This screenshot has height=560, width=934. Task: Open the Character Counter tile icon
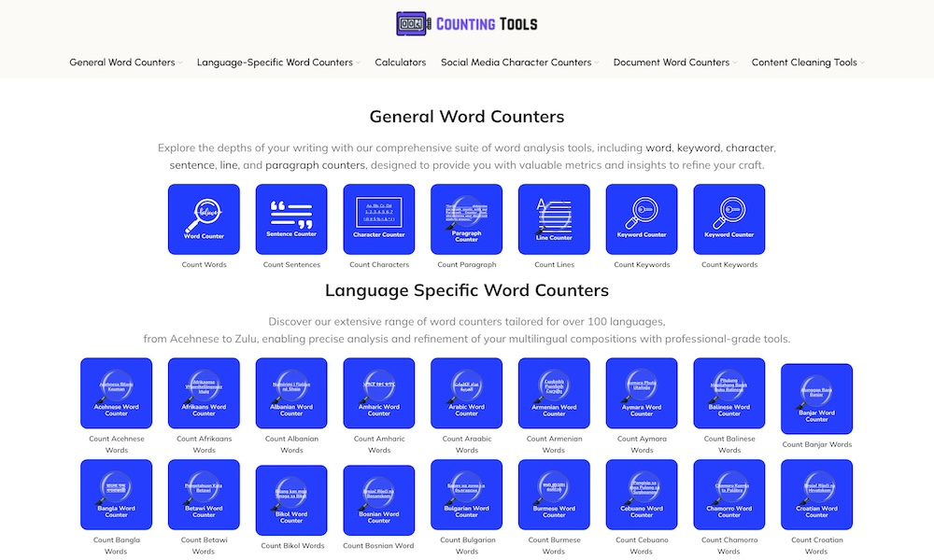[x=379, y=219]
